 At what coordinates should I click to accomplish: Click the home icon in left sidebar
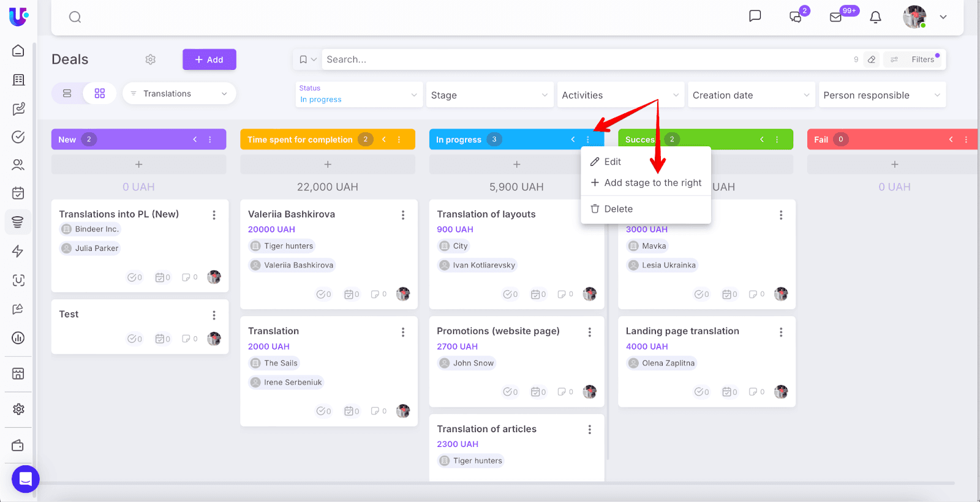point(18,51)
